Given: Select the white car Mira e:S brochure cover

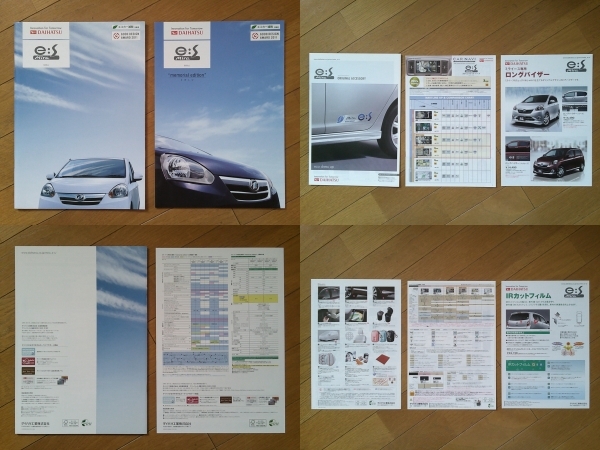Looking at the screenshot, I should tap(80, 115).
